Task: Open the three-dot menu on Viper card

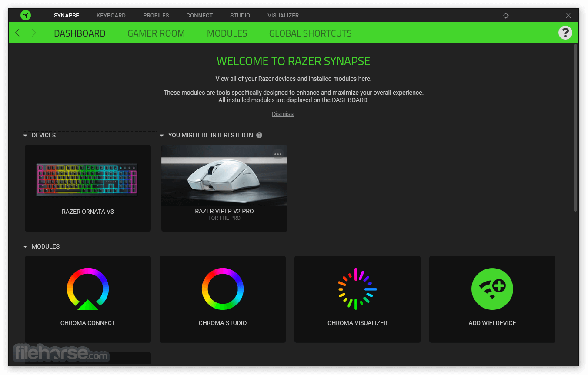Action: (x=278, y=154)
